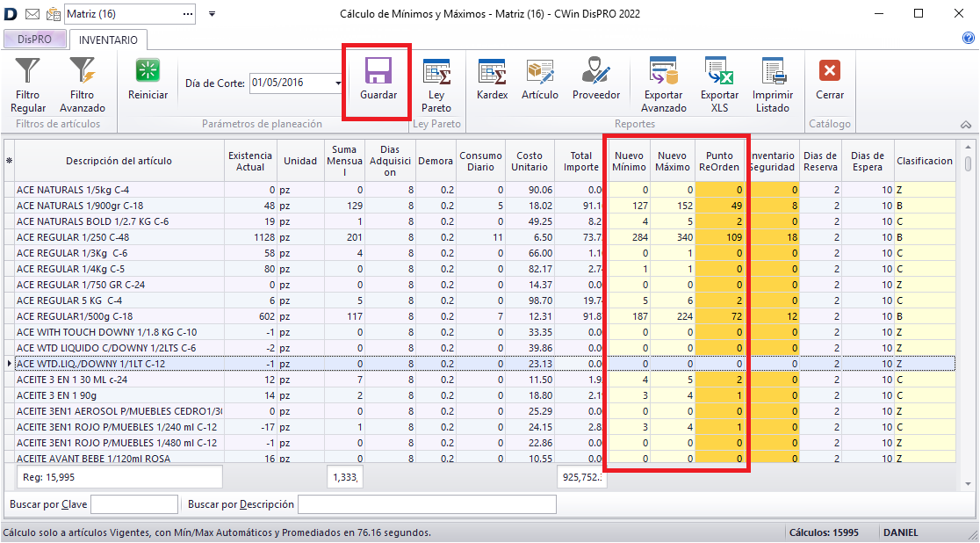Open the Ley Pareto report

click(436, 84)
